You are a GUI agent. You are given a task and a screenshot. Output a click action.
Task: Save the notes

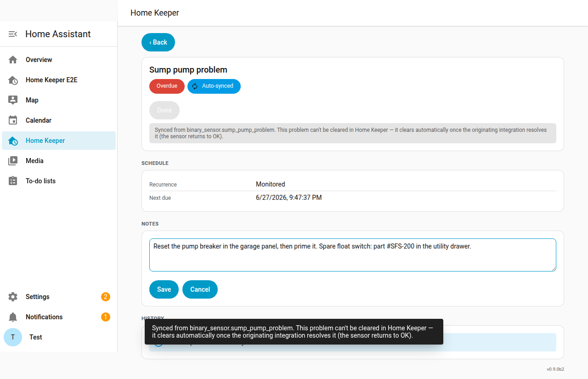[x=164, y=289]
